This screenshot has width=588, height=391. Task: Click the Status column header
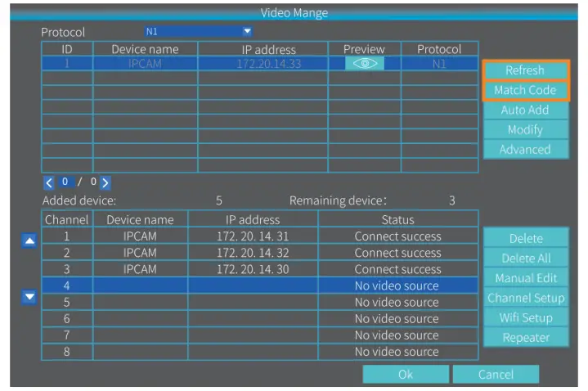[398, 219]
